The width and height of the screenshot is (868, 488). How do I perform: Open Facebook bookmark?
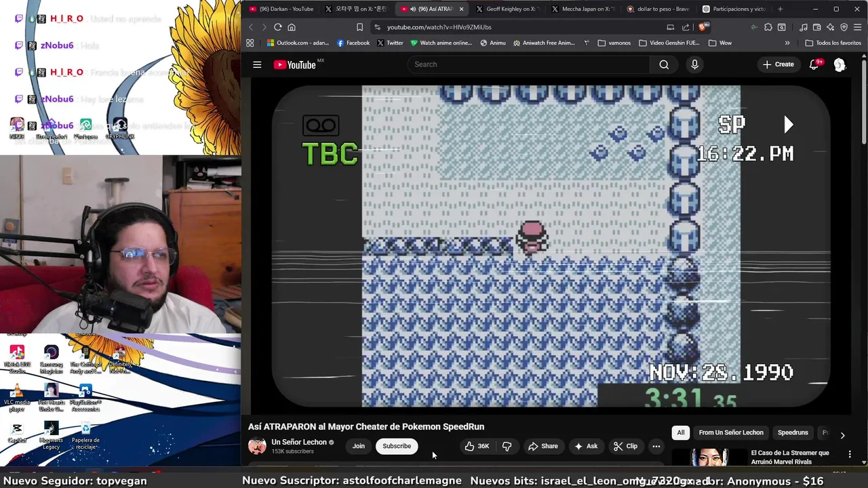[x=353, y=43]
